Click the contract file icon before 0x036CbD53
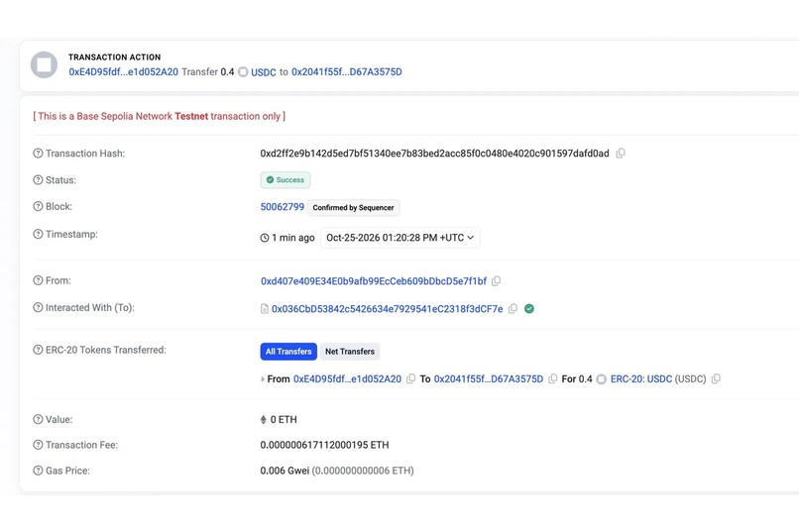 click(x=265, y=309)
